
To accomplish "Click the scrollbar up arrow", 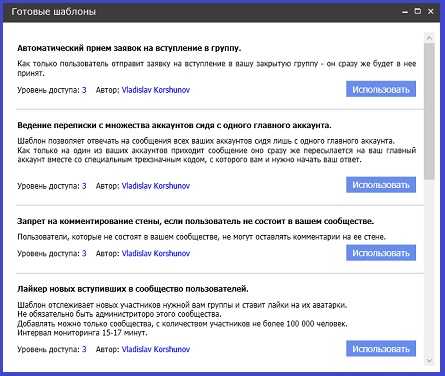I will click(x=429, y=38).
